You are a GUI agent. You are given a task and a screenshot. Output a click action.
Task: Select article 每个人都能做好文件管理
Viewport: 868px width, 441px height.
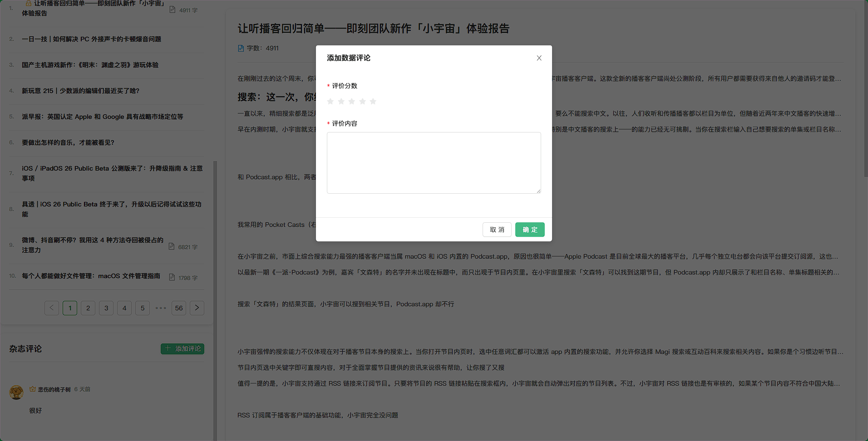pyautogui.click(x=91, y=276)
